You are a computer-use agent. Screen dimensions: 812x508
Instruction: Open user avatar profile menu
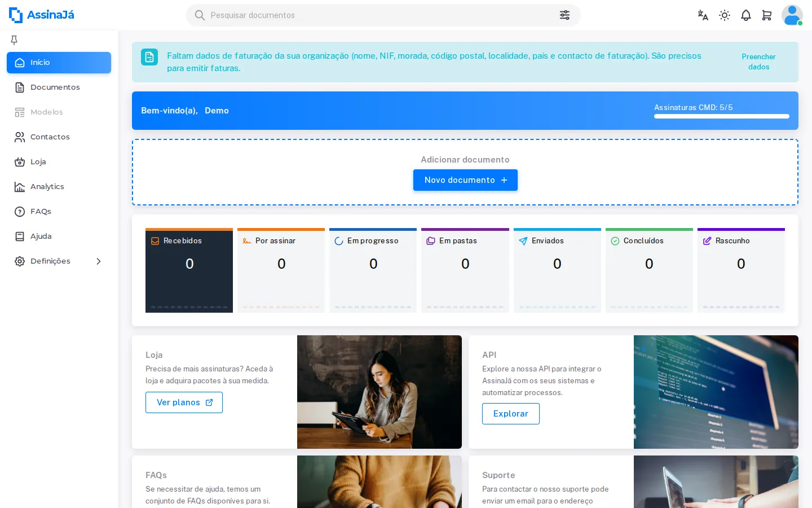click(792, 15)
